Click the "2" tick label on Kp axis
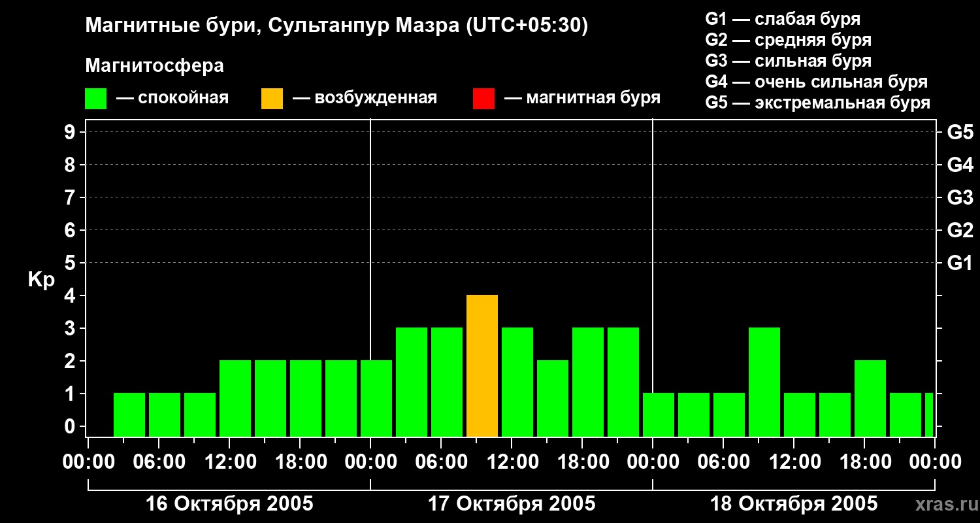The height and width of the screenshot is (523, 980). click(x=71, y=361)
